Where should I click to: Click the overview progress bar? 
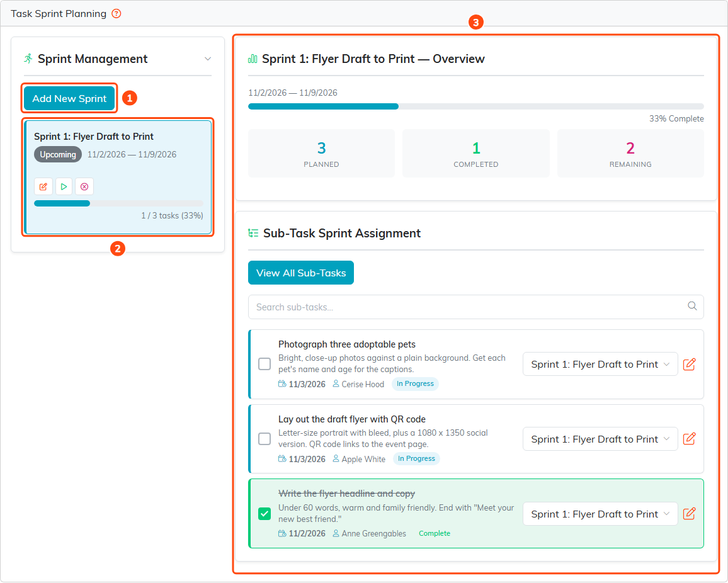click(476, 106)
